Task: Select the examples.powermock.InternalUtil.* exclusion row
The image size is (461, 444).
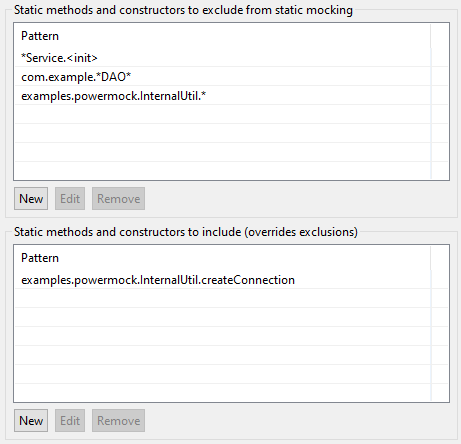Action: (x=223, y=96)
